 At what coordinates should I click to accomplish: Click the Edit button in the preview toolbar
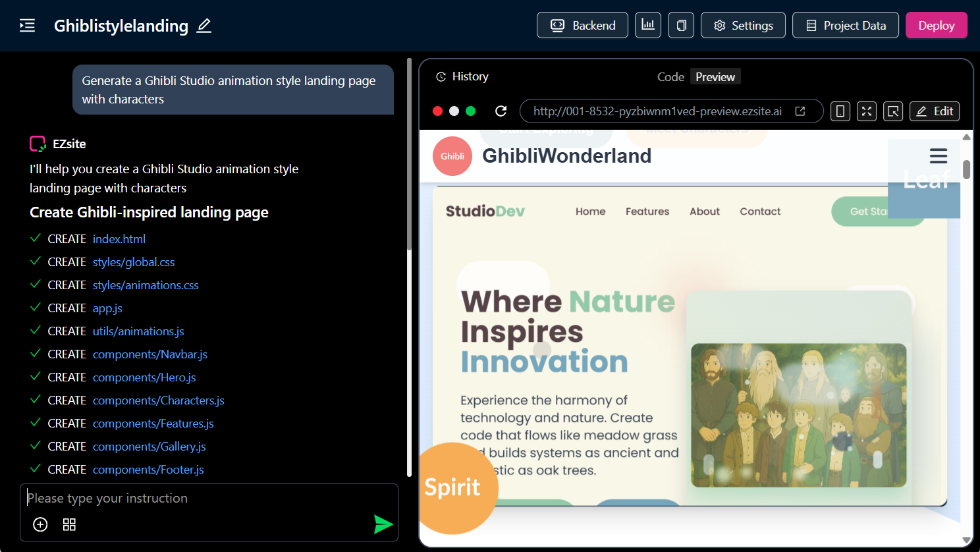point(935,111)
